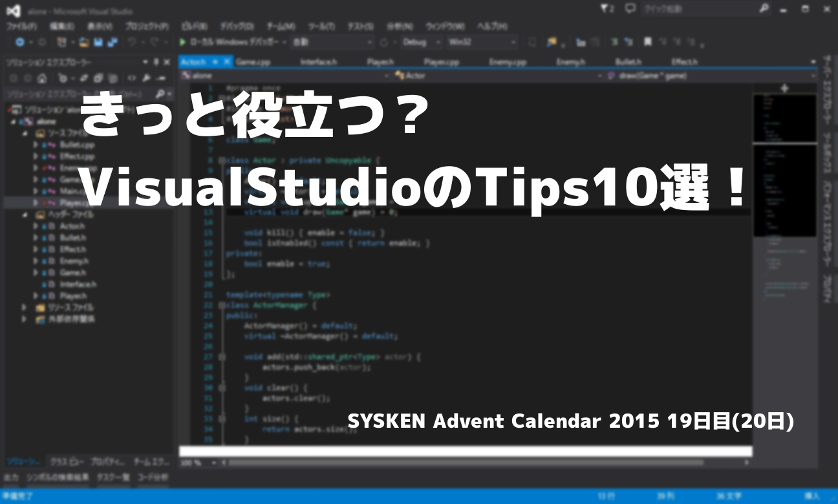Switch to the Interface.h editor tab
Viewport: 838px width, 504px height.
click(x=318, y=62)
